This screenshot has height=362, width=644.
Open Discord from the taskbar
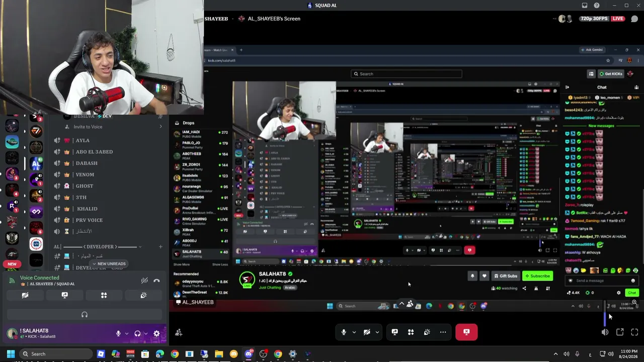[x=249, y=354]
